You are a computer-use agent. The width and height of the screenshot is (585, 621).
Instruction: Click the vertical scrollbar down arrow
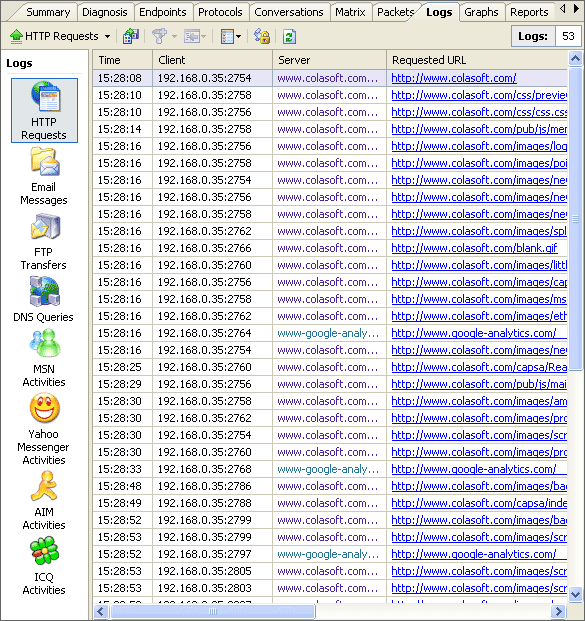[x=575, y=594]
